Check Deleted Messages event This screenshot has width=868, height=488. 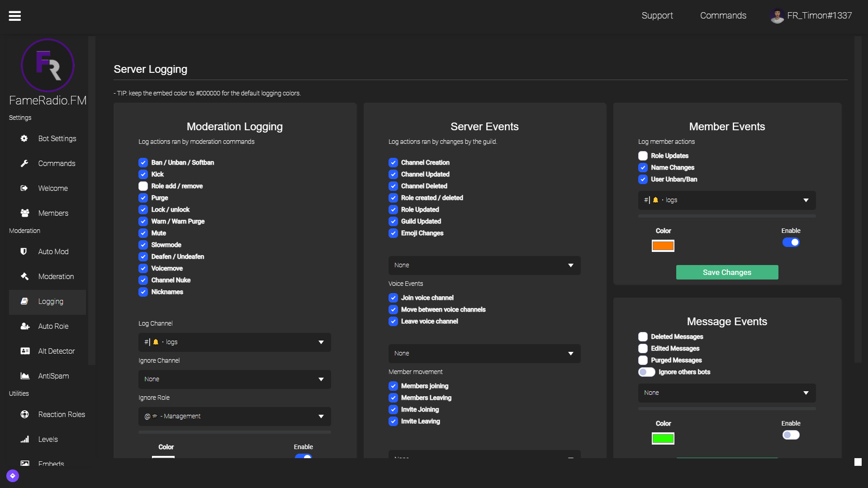tap(643, 336)
